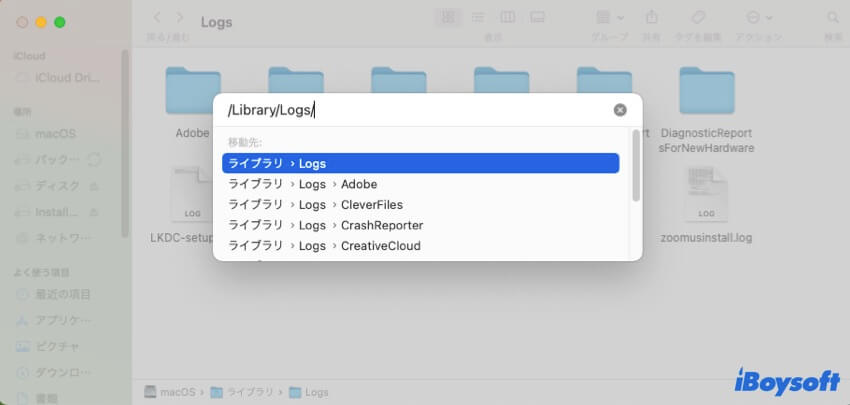Select the Logs › CrashReporter suggestion

pyautogui.click(x=421, y=225)
